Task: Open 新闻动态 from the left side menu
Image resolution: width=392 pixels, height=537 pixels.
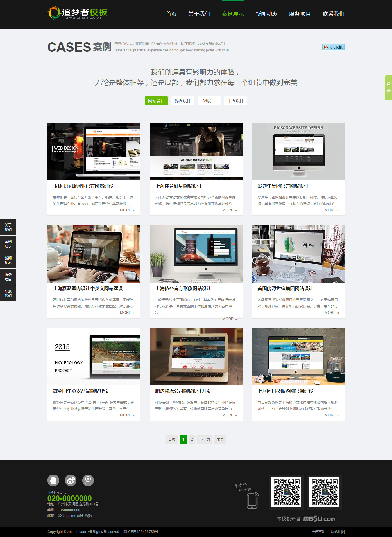Action: 8,260
